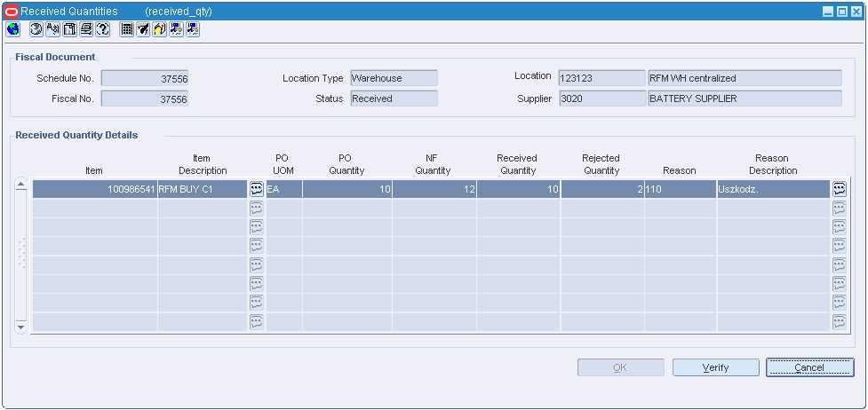Image resolution: width=868 pixels, height=410 pixels.
Task: Click the Reason Description column header
Action: [x=773, y=164]
